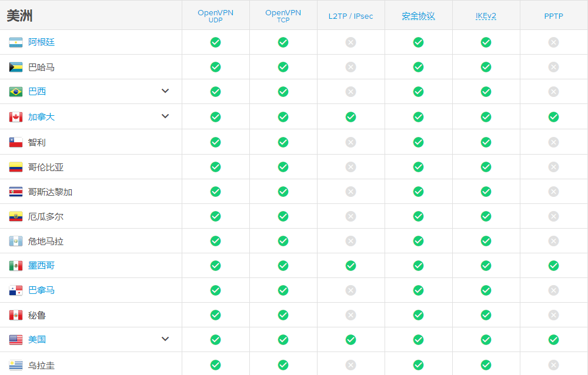Screen dimensions: 588x375
Task: Click the 厄瓜多尔 country name
Action: [46, 217]
